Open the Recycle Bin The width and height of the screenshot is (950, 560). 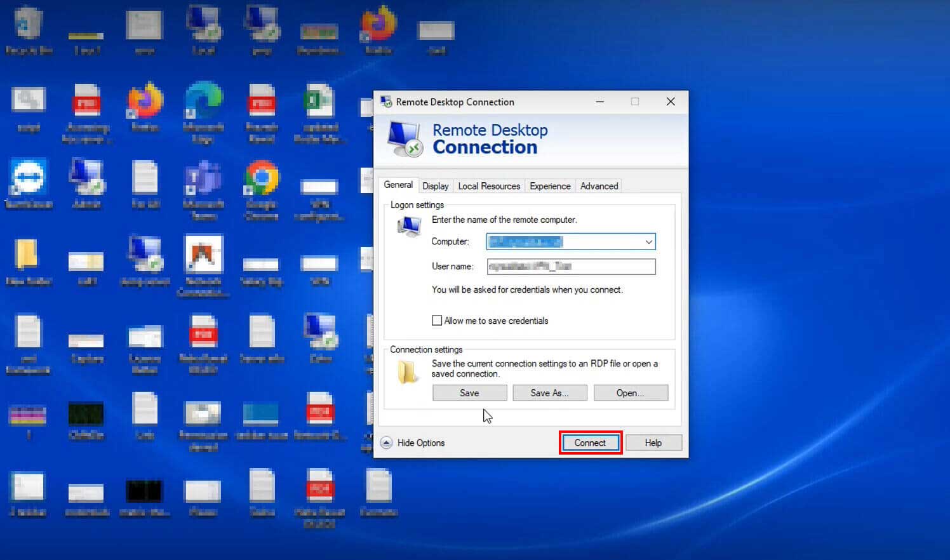[29, 22]
